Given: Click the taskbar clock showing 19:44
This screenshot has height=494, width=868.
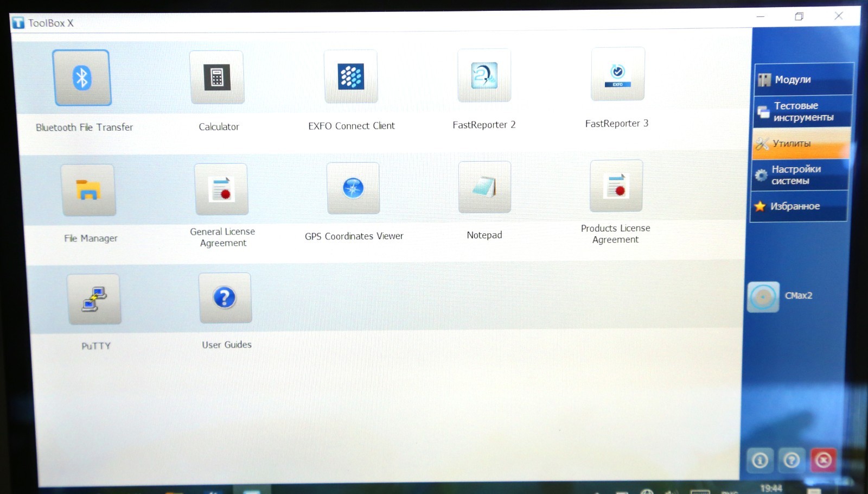Looking at the screenshot, I should (771, 488).
